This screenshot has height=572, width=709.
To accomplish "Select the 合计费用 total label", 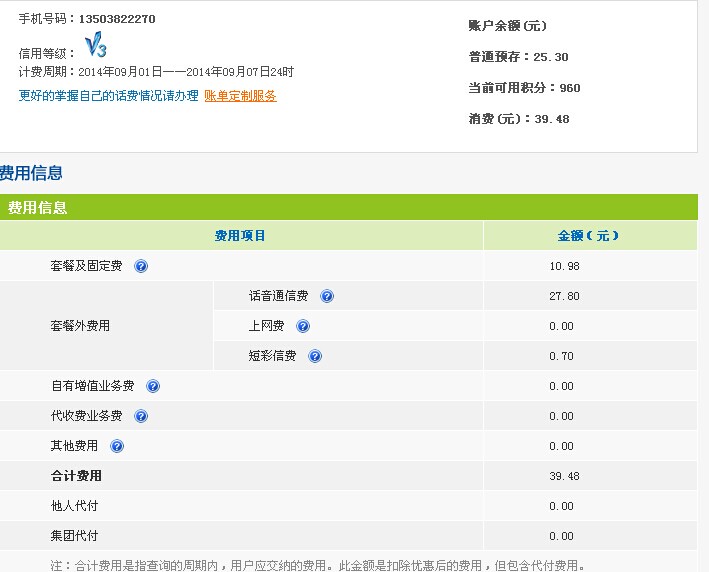I will tap(76, 476).
